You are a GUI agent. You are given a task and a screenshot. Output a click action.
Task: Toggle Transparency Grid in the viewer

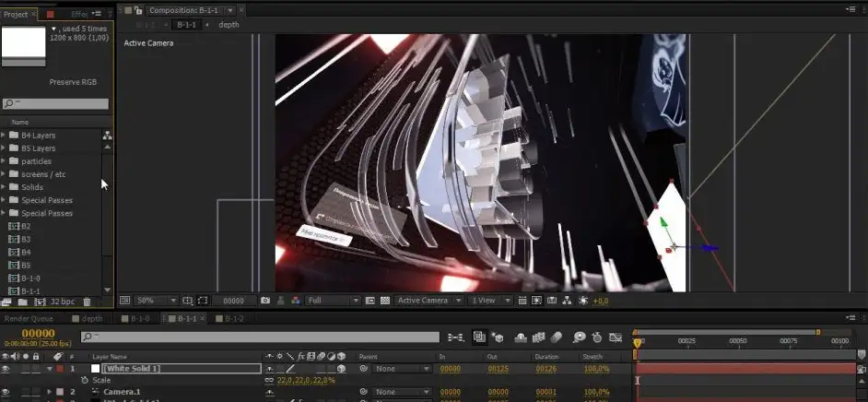point(385,300)
